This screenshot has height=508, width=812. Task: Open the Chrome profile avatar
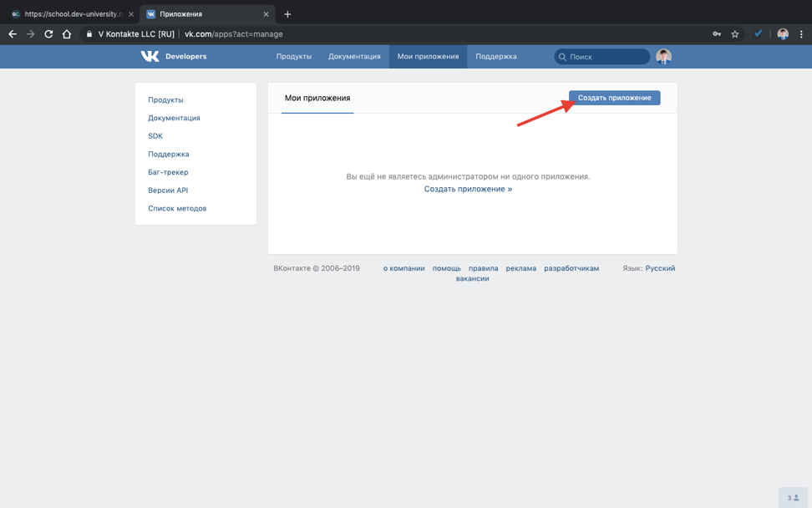[783, 34]
